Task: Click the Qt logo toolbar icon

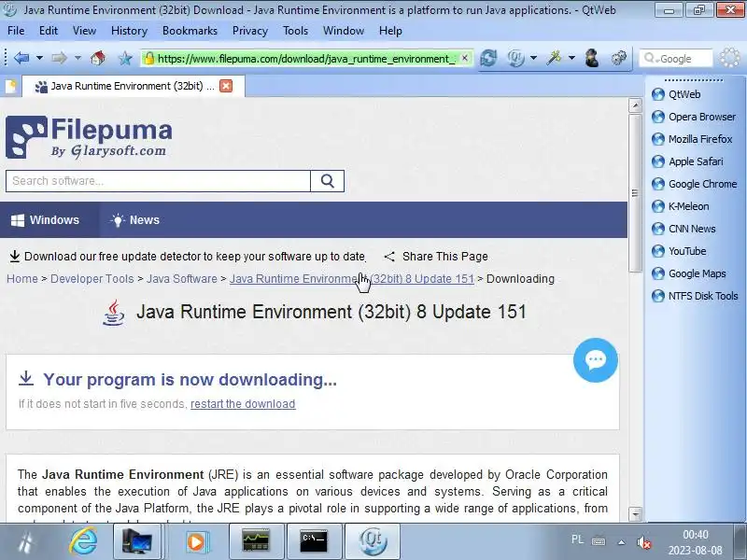Action: (515, 58)
